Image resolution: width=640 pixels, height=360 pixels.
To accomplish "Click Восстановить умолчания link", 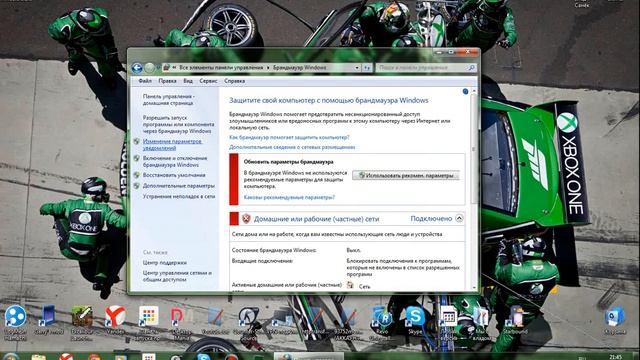I will tap(174, 175).
